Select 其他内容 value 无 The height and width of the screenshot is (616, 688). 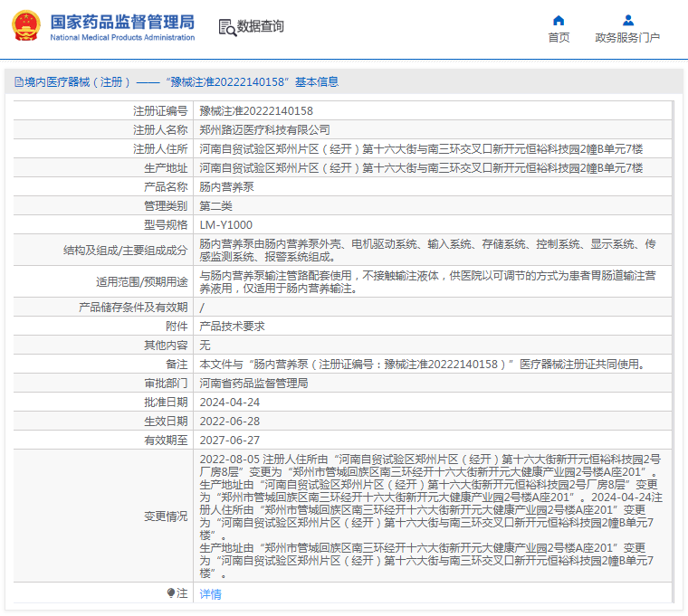click(x=205, y=345)
